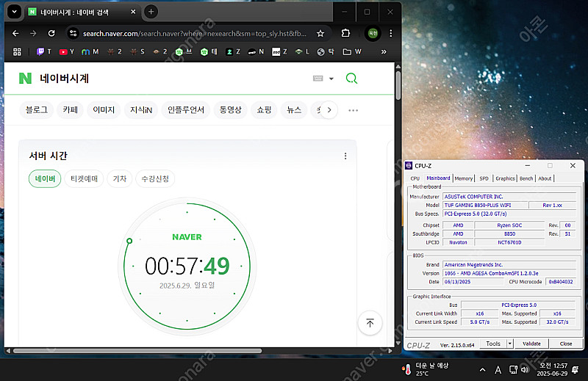
Task: Switch to the 지식iN search category
Action: pos(141,110)
